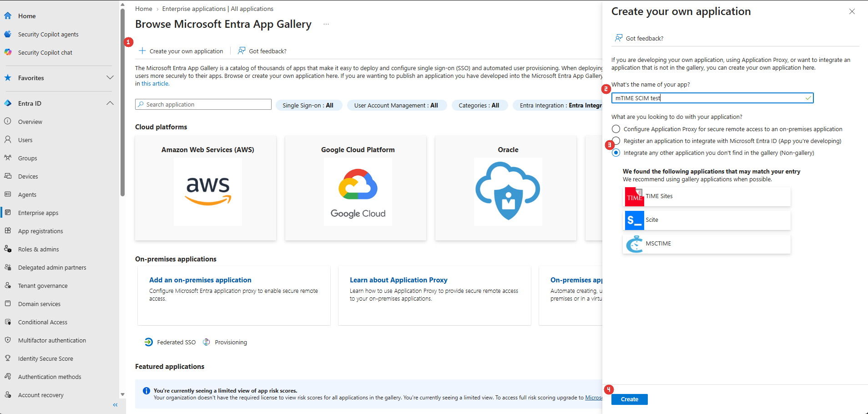Collapse the Entra ID section chevron
This screenshot has height=414, width=868.
pos(110,103)
